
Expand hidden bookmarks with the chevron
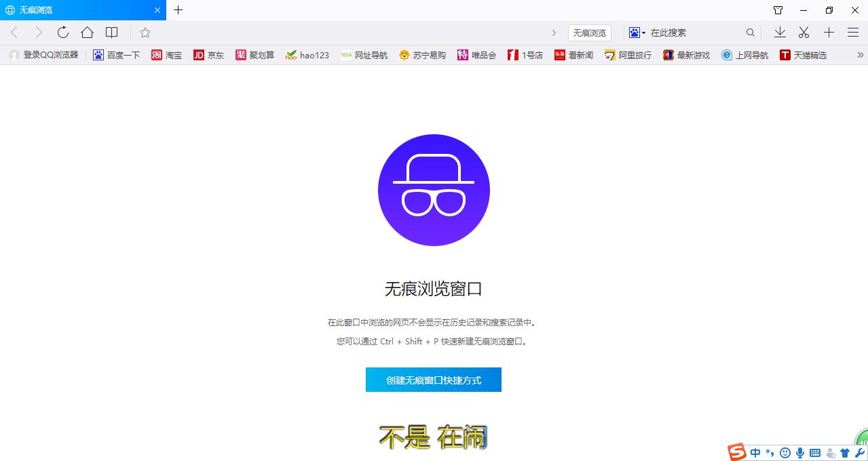click(859, 55)
